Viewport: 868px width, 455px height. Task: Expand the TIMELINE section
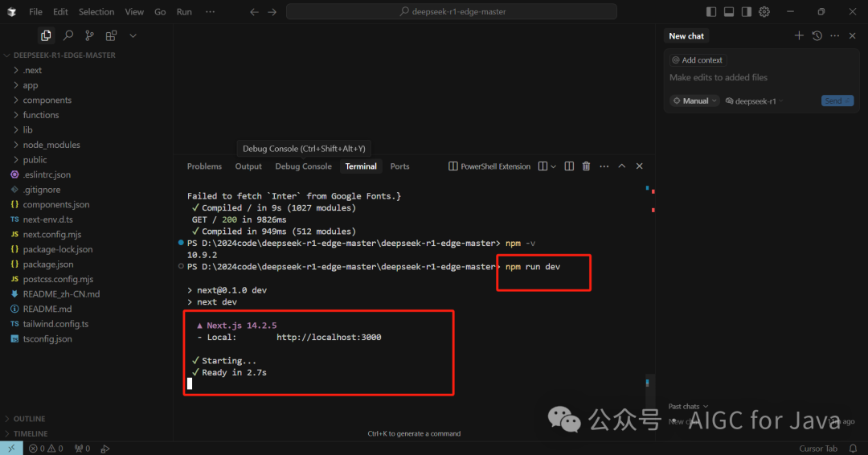[31, 434]
